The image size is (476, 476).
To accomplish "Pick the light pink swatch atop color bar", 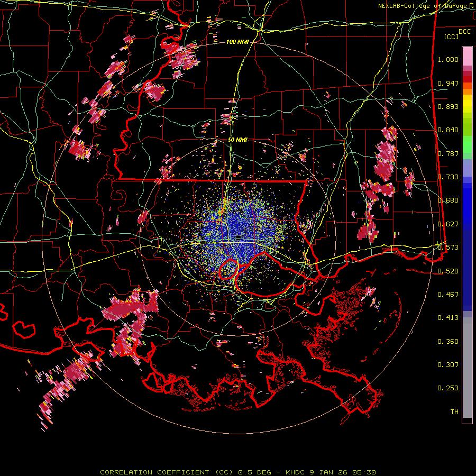I will point(467,56).
